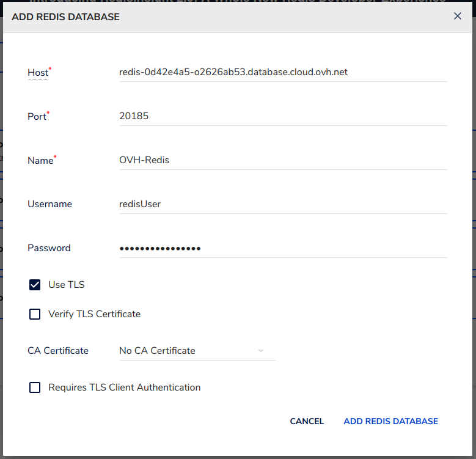
Task: Focus the Port field showing 20185
Action: point(283,116)
